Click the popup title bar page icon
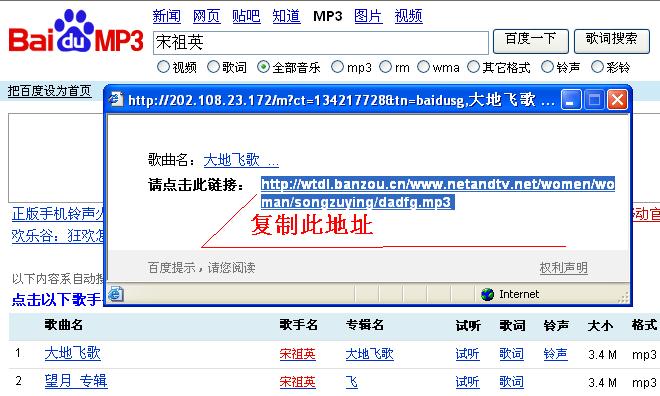This screenshot has width=660, height=396. (x=115, y=99)
